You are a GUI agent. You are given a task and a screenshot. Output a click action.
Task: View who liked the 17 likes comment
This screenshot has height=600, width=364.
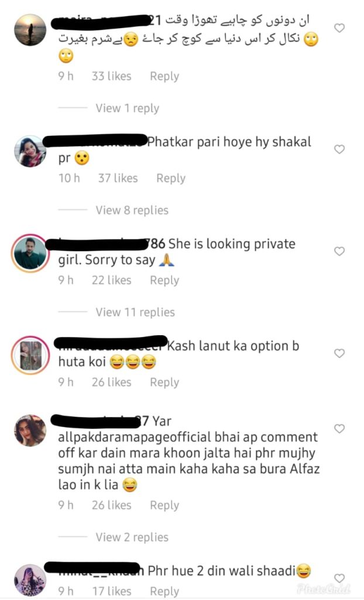[112, 592]
